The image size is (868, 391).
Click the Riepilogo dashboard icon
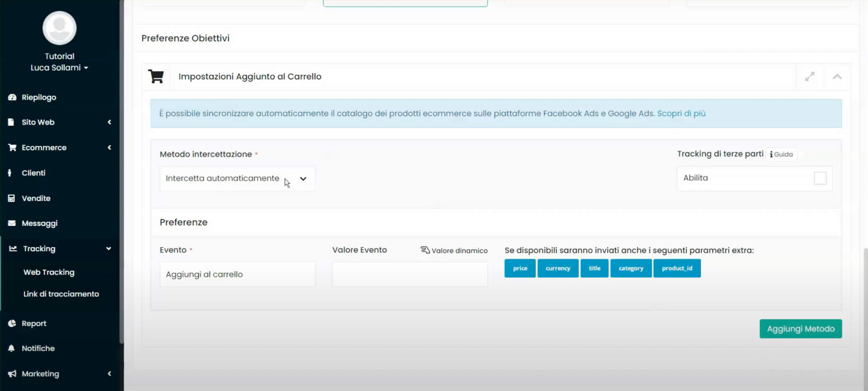[12, 97]
